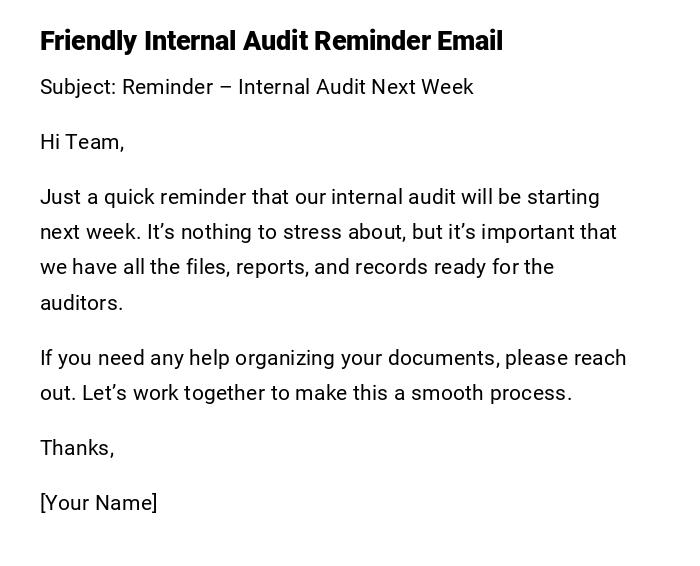Click the "Hi Team," greeting
Screen dimensions: 700x566
82,142
